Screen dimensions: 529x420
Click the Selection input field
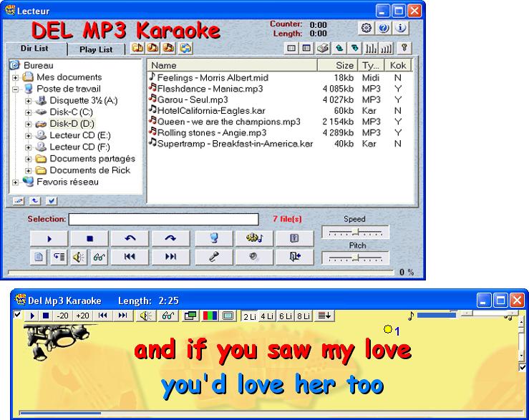pyautogui.click(x=164, y=219)
